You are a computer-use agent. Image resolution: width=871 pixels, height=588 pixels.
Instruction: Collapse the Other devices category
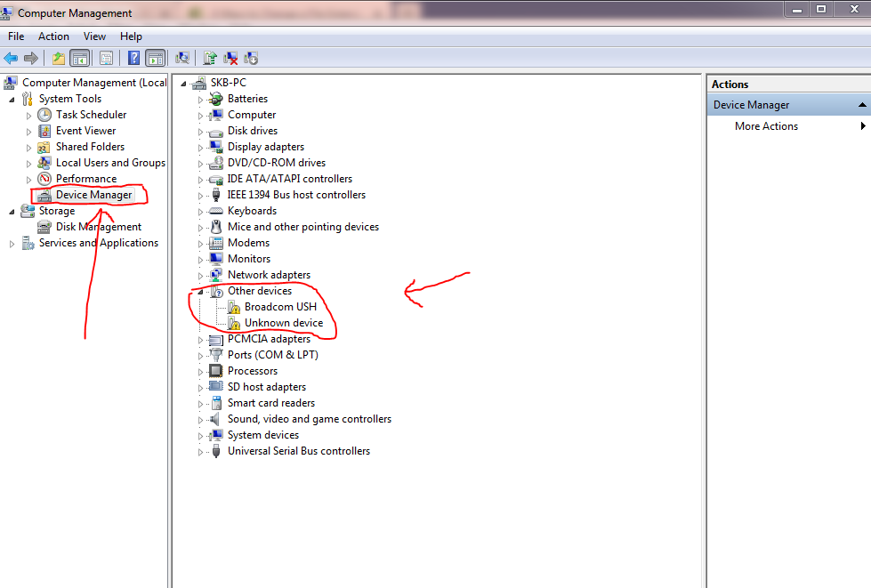click(200, 292)
